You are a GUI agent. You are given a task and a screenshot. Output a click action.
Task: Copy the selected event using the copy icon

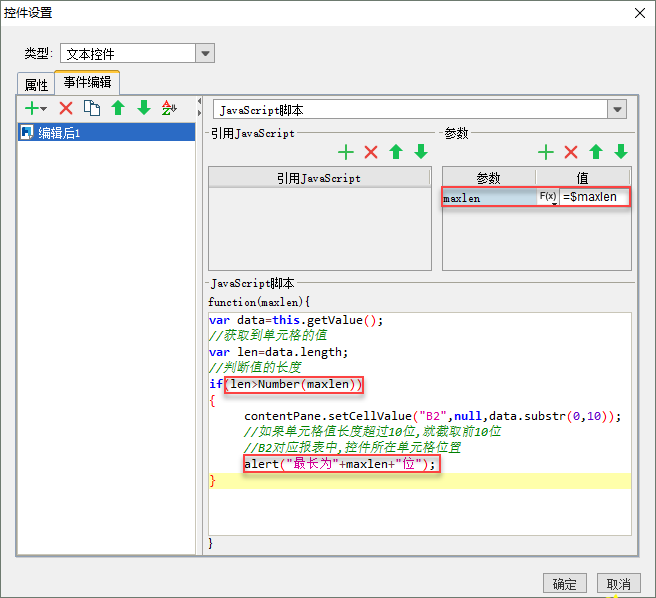92,108
